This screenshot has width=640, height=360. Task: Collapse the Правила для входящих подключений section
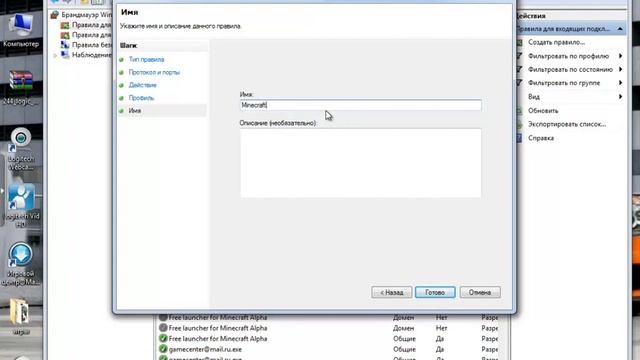[x=620, y=29]
